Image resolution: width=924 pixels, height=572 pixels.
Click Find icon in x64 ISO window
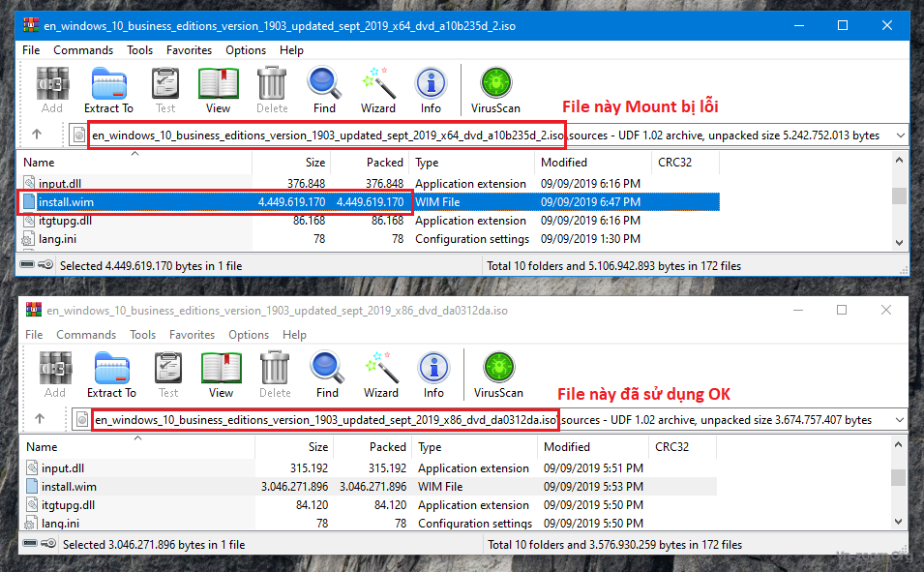tap(324, 90)
